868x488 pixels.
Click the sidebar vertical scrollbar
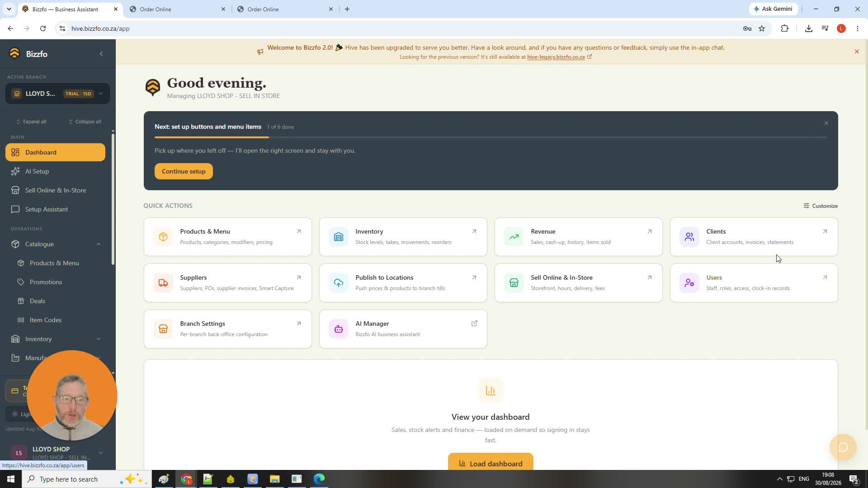[113, 199]
